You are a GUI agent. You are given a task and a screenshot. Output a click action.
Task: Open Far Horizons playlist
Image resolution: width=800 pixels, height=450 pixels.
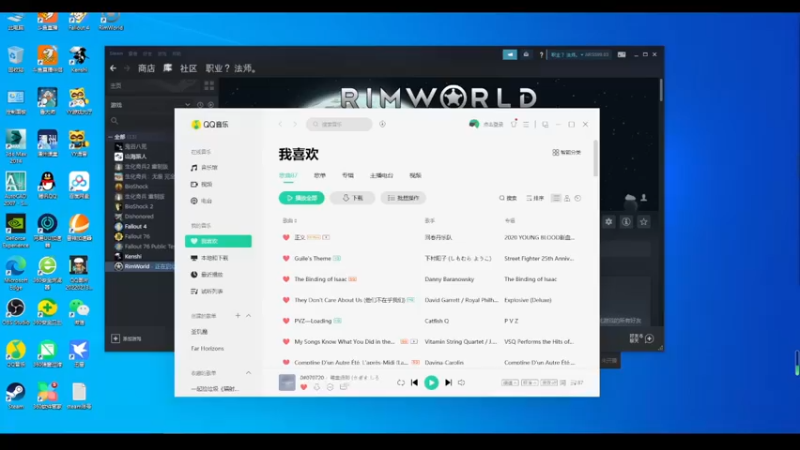207,348
